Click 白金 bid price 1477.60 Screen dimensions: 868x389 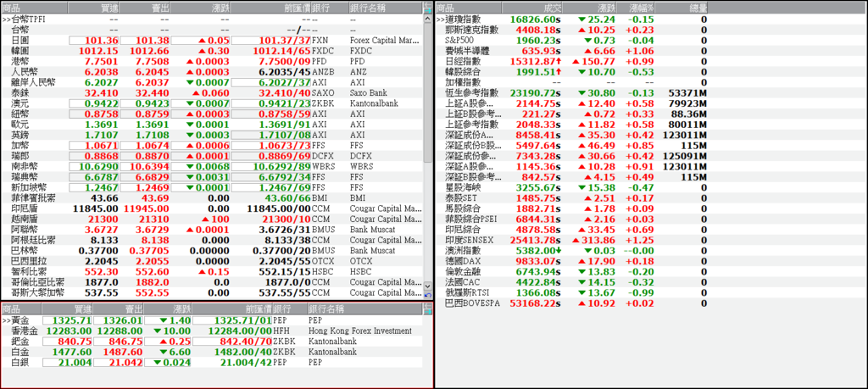click(x=72, y=352)
